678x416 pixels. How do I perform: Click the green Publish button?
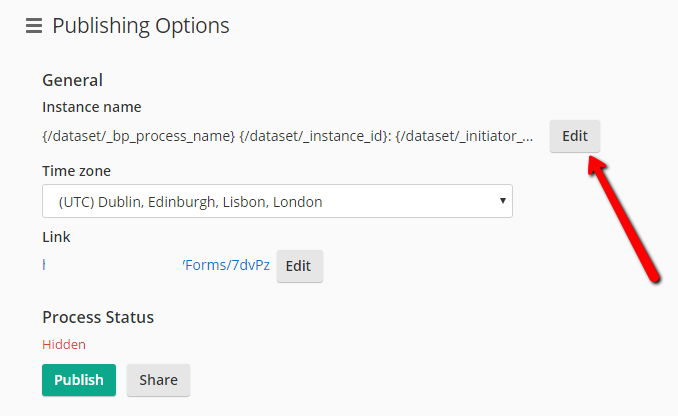click(x=79, y=380)
